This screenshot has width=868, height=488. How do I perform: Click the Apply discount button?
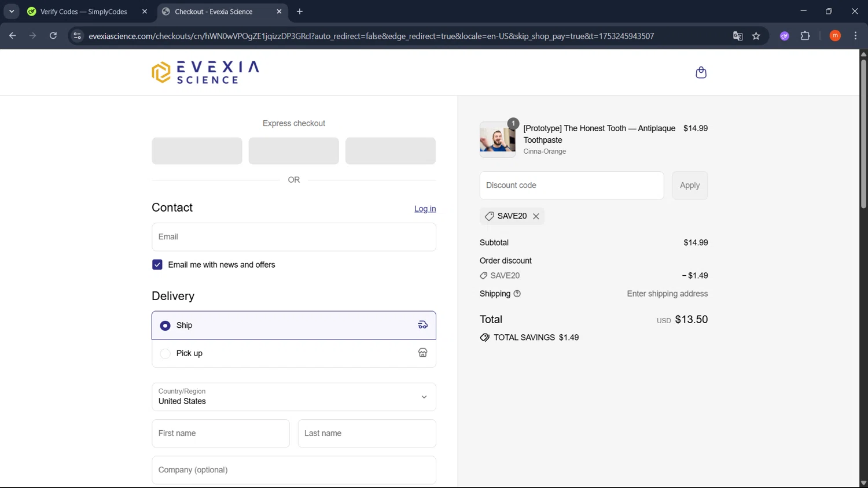coord(690,186)
